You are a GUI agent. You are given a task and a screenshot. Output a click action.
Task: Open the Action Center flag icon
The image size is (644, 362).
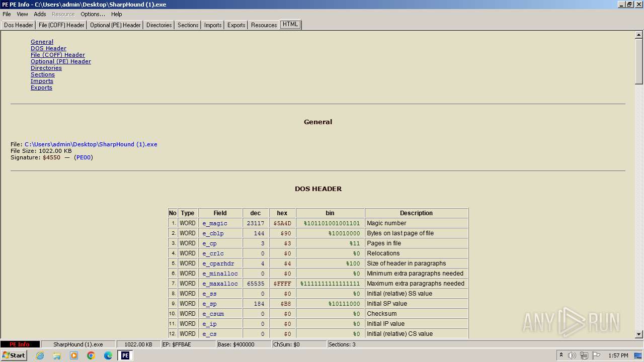click(x=596, y=355)
